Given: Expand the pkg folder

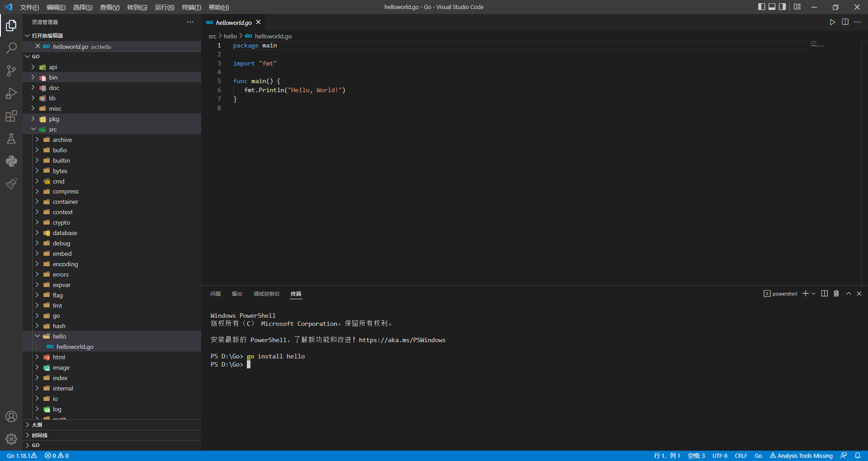Looking at the screenshot, I should [x=54, y=119].
